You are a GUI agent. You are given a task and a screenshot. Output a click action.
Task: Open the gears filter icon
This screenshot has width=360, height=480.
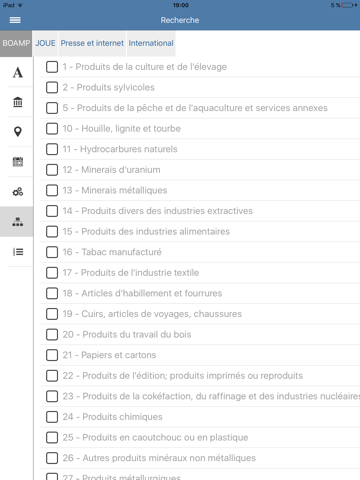coord(18,192)
